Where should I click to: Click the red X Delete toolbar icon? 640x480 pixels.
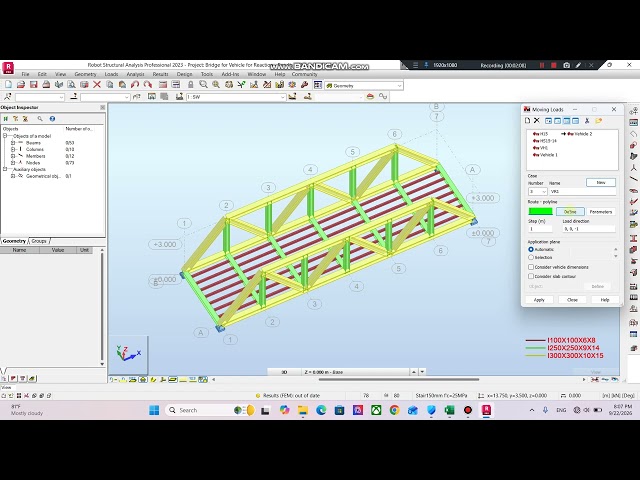(97, 85)
